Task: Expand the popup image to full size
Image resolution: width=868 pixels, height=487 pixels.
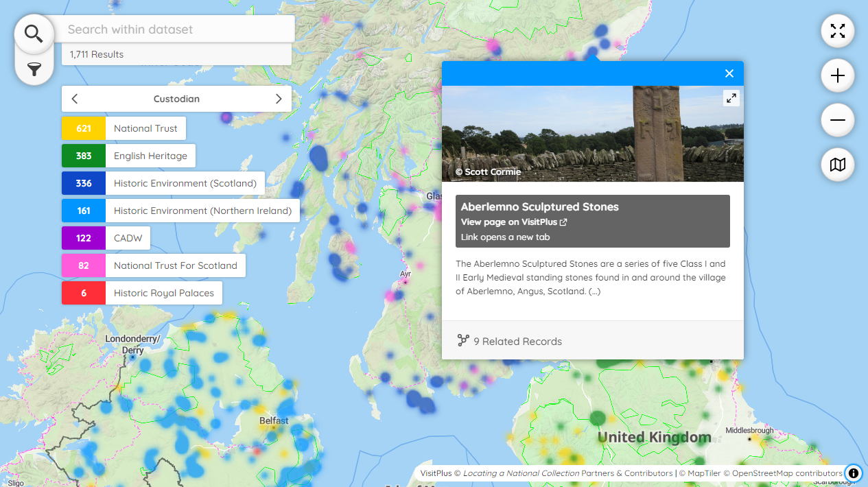Action: click(731, 99)
